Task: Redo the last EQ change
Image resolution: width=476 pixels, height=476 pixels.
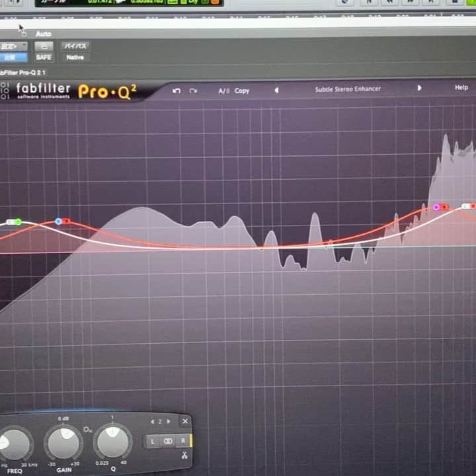Action: [x=193, y=91]
